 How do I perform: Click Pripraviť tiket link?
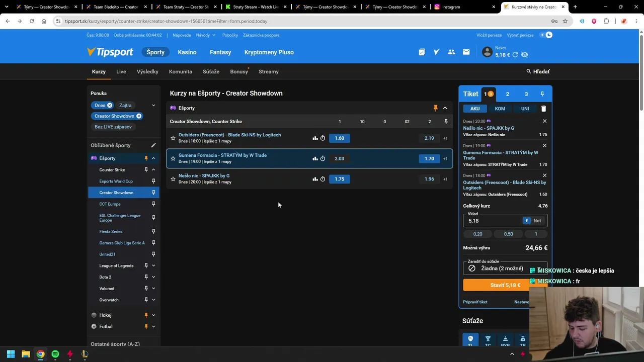pyautogui.click(x=475, y=302)
